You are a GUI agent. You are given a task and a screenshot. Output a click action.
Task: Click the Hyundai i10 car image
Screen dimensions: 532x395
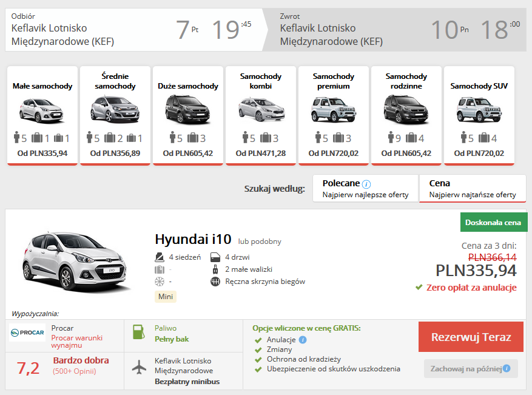point(75,261)
